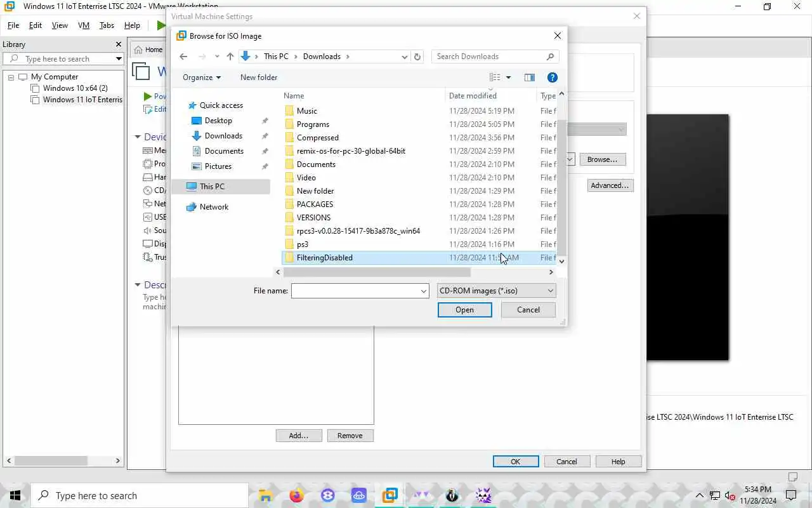
Task: Select the PACKAGES folder icon
Action: tap(289, 204)
